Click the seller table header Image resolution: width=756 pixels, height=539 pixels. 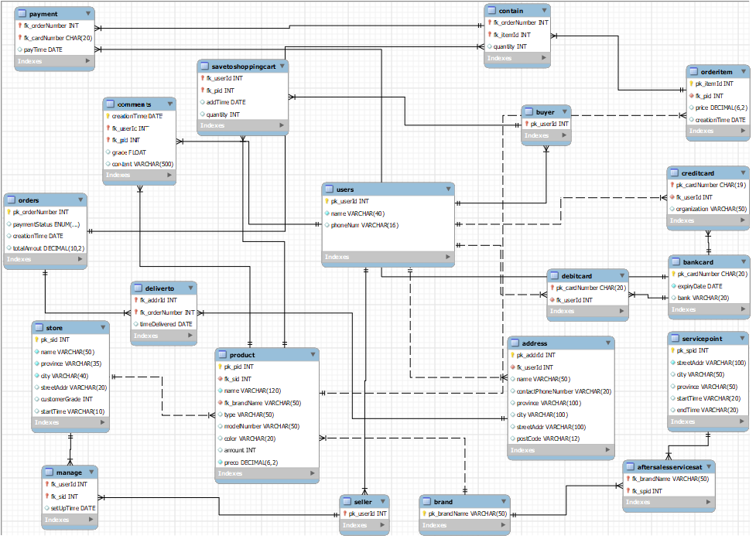(362, 501)
